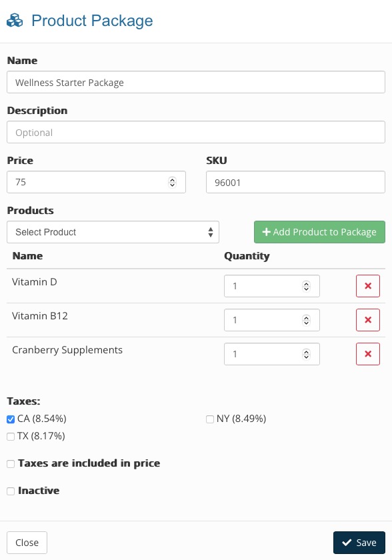Mark the package as Inactive
392x560 pixels.
point(11,491)
